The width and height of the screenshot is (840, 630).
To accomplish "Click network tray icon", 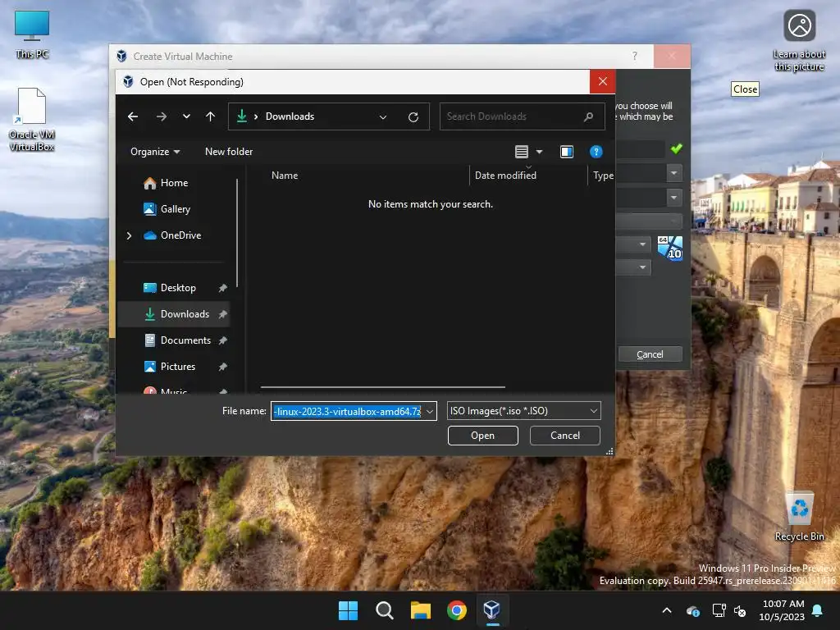I will pos(719,610).
